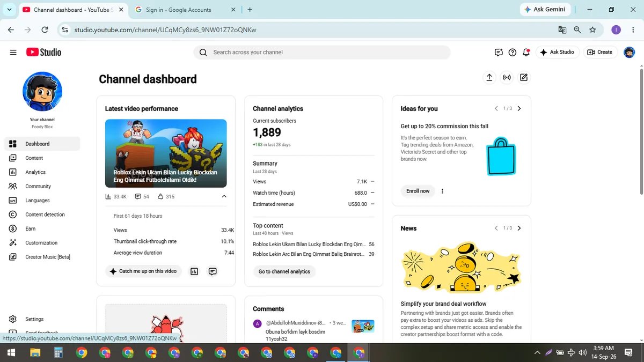
Task: Click the translate page icon in address bar
Action: pyautogui.click(x=562, y=30)
